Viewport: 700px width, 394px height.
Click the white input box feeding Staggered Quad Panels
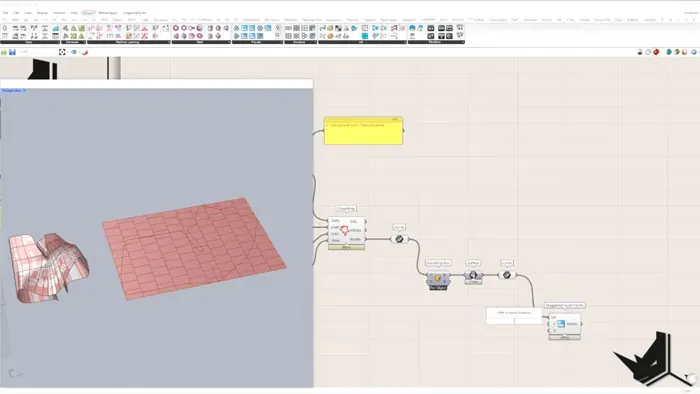coord(514,316)
